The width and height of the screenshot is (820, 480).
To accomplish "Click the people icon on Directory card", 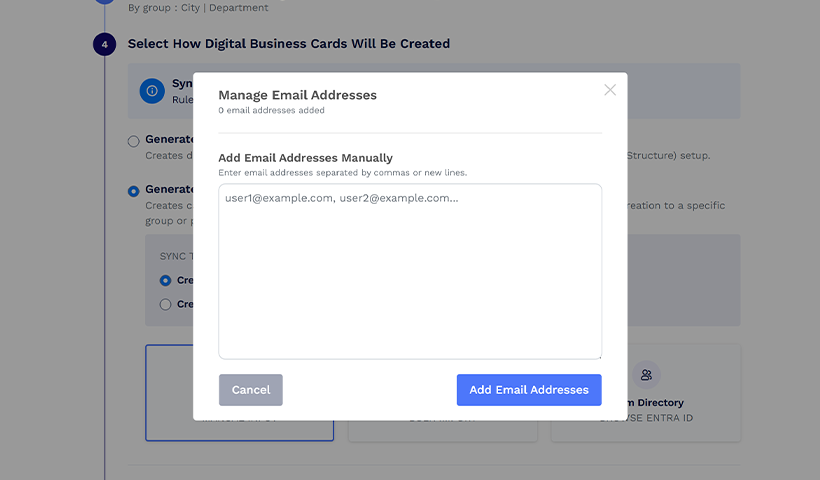I will pyautogui.click(x=646, y=375).
